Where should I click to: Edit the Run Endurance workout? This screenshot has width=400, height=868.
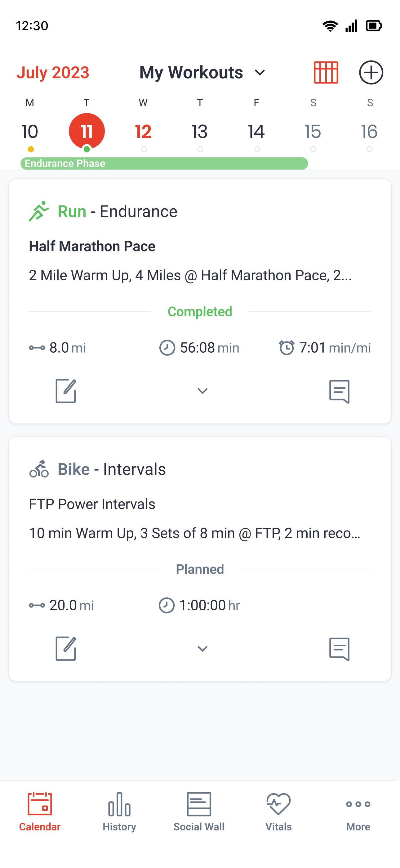(x=66, y=391)
